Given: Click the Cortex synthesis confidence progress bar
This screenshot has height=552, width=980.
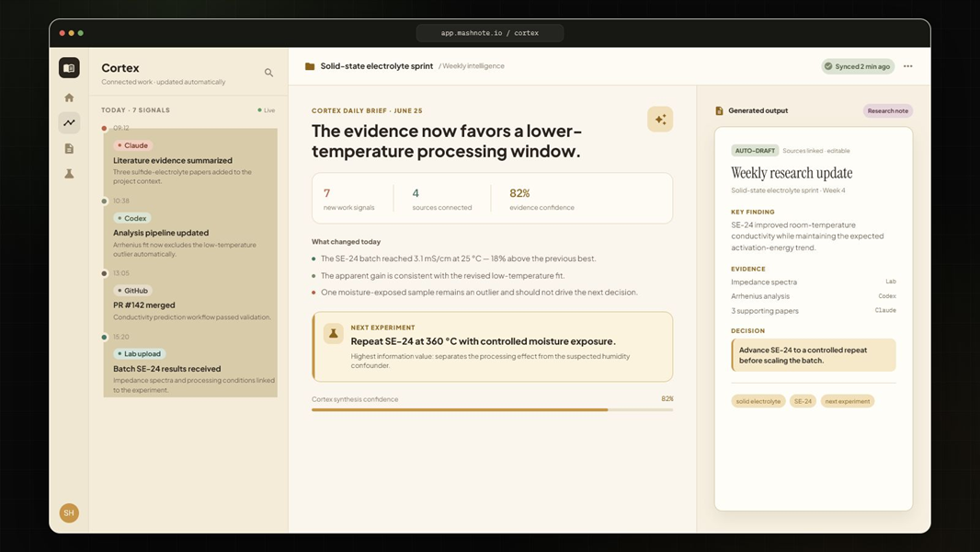Looking at the screenshot, I should tap(493, 410).
